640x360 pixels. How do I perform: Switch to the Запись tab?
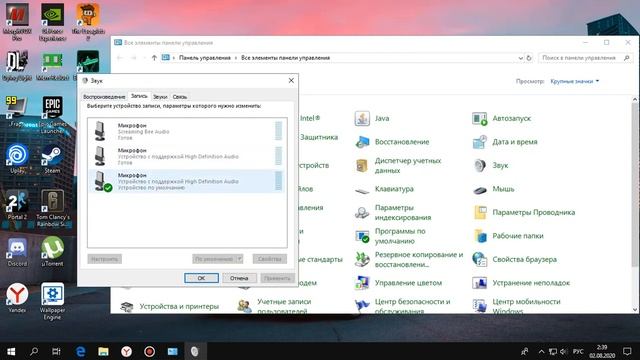[139, 96]
